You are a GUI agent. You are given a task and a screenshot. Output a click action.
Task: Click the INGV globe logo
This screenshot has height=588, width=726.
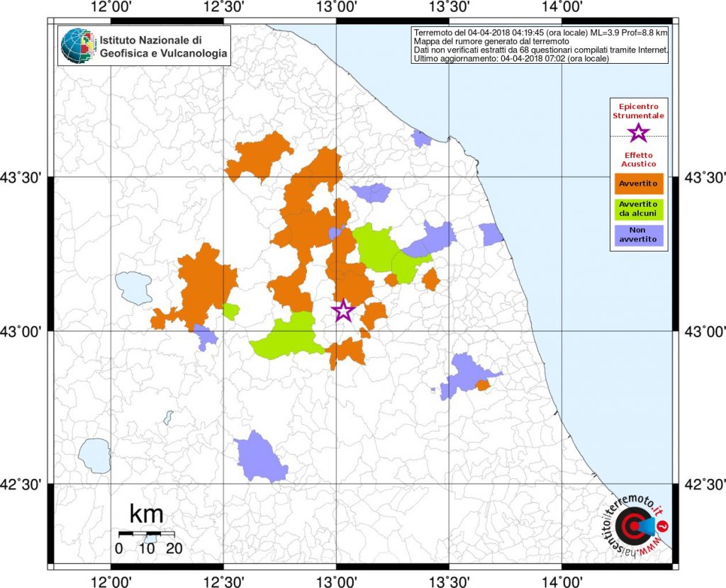tap(79, 46)
